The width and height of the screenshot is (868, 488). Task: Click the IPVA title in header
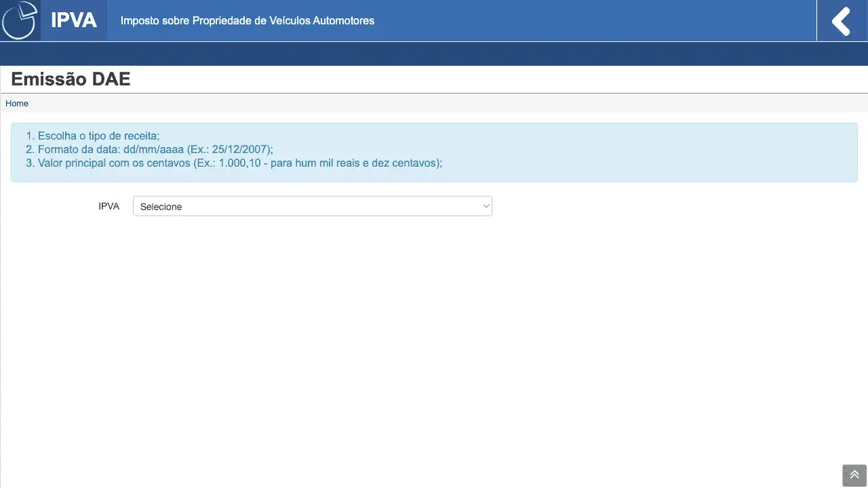(74, 20)
